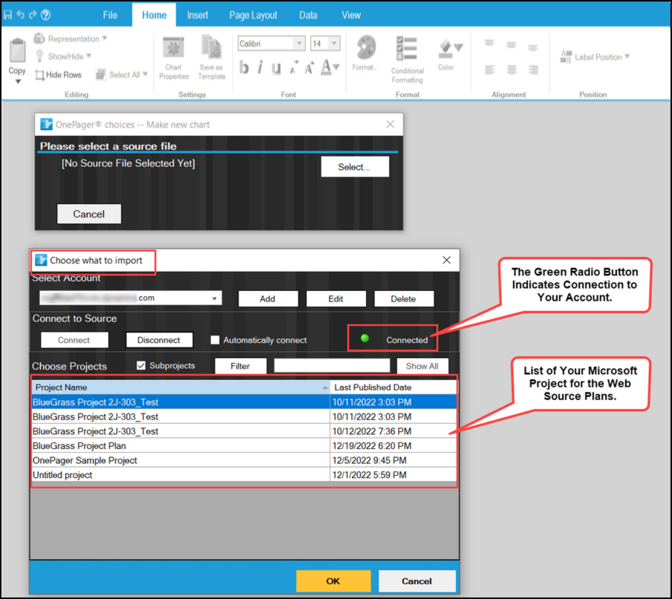Open the Label Position dropdown

[595, 57]
